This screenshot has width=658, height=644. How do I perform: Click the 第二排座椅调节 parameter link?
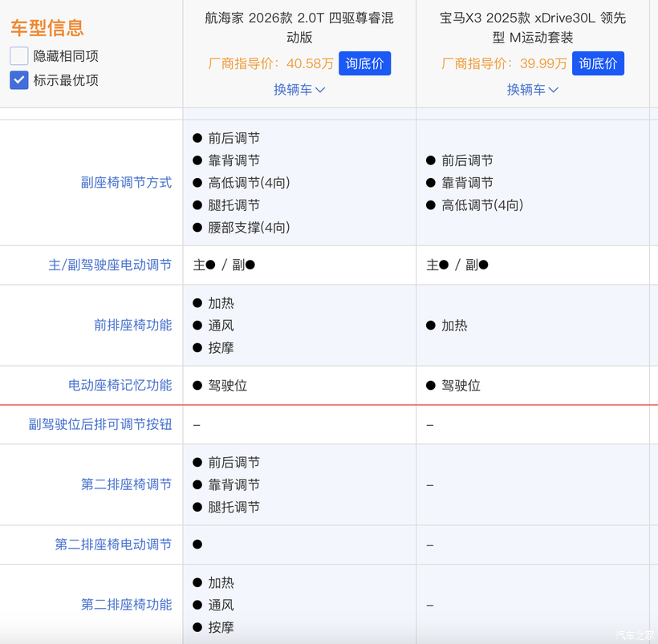(126, 484)
